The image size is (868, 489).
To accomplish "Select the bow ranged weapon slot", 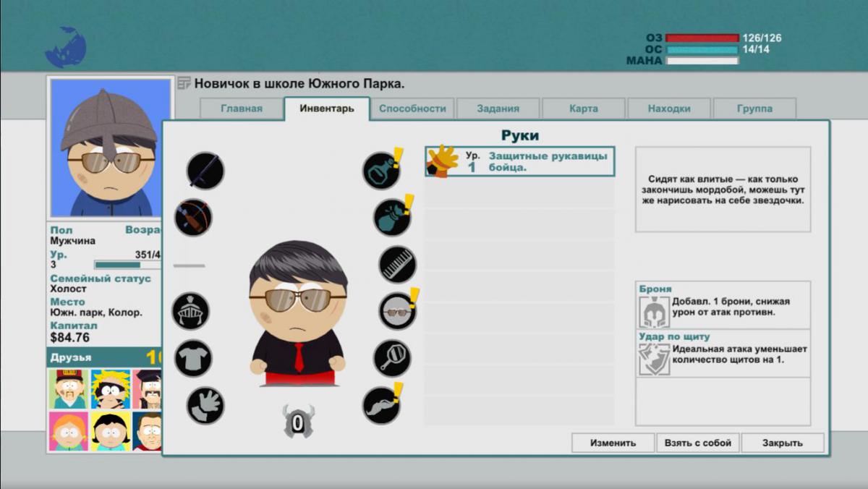I will coord(193,217).
